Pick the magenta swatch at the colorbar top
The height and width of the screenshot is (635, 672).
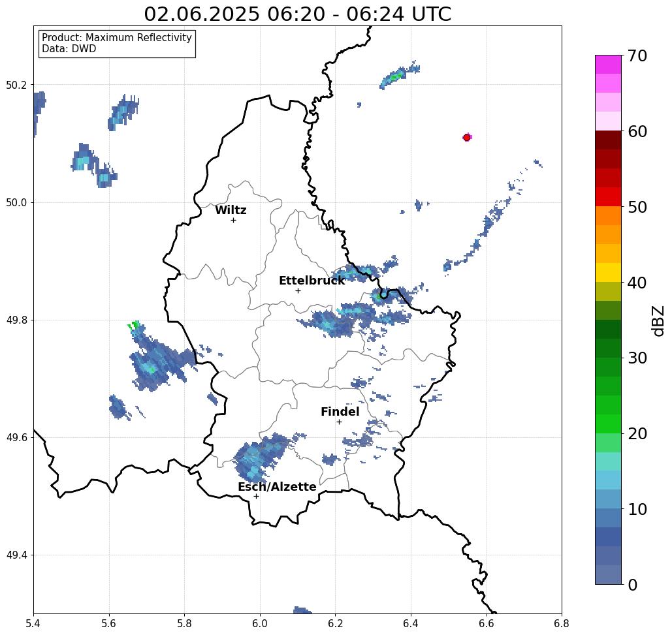point(608,65)
